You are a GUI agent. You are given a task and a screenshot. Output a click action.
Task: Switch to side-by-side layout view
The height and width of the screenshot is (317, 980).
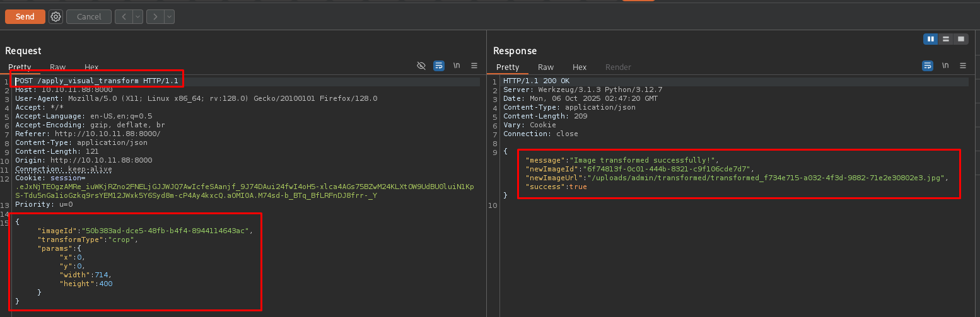tap(930, 39)
